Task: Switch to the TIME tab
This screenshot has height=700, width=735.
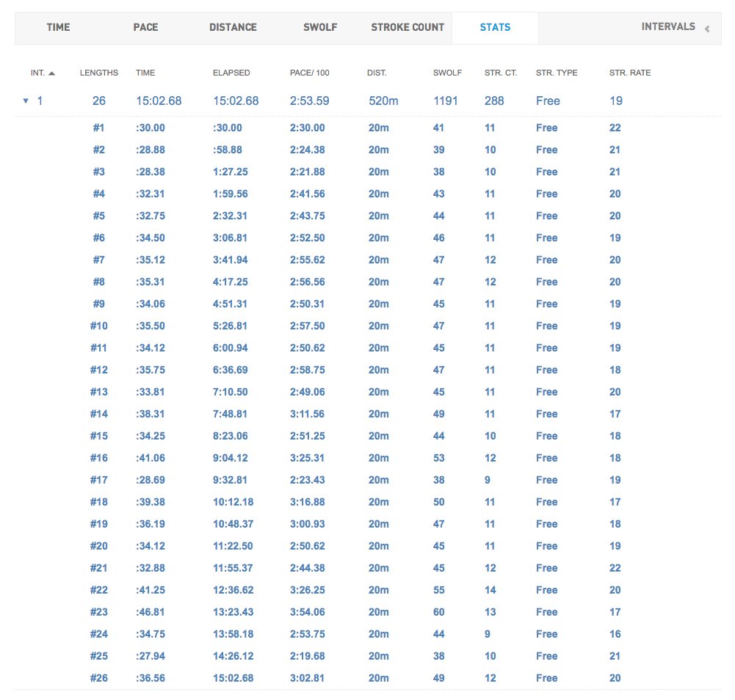Action: (58, 27)
